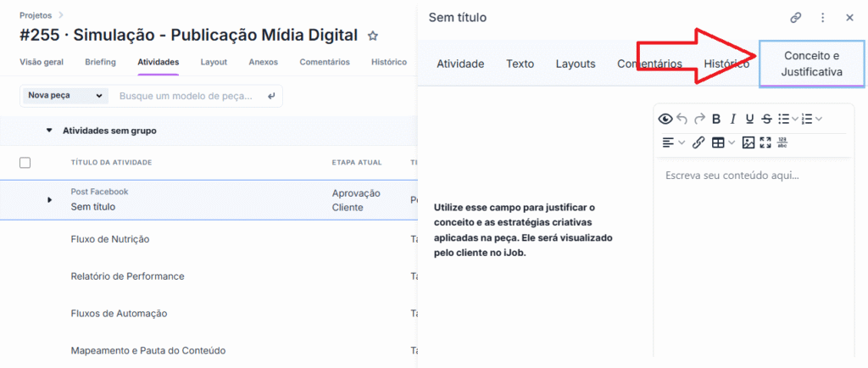Favorite the project with the star icon
868x368 pixels.
click(x=372, y=36)
